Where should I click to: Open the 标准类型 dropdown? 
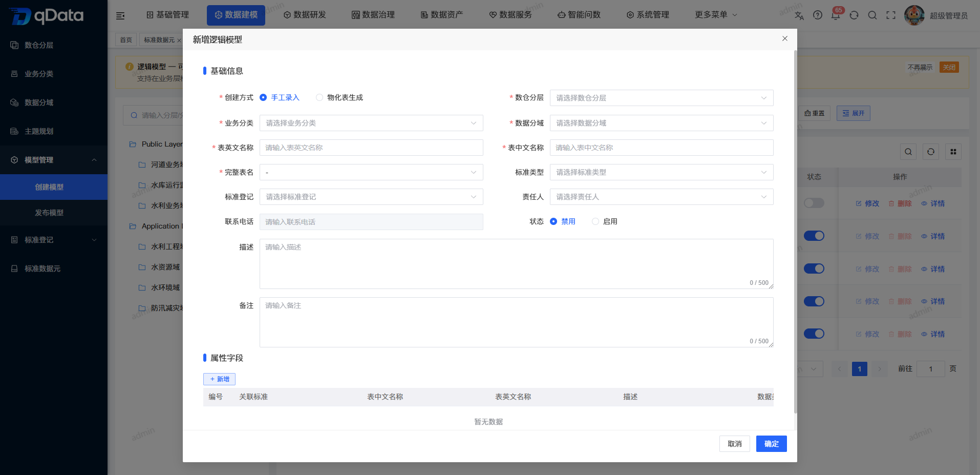(x=662, y=172)
